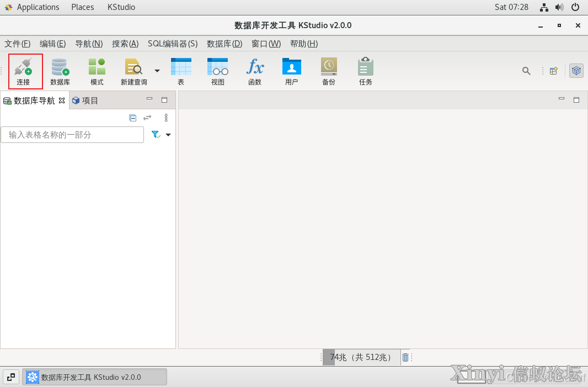Image resolution: width=588 pixels, height=387 pixels.
Task: Click the power icon in system tray
Action: 575,7
